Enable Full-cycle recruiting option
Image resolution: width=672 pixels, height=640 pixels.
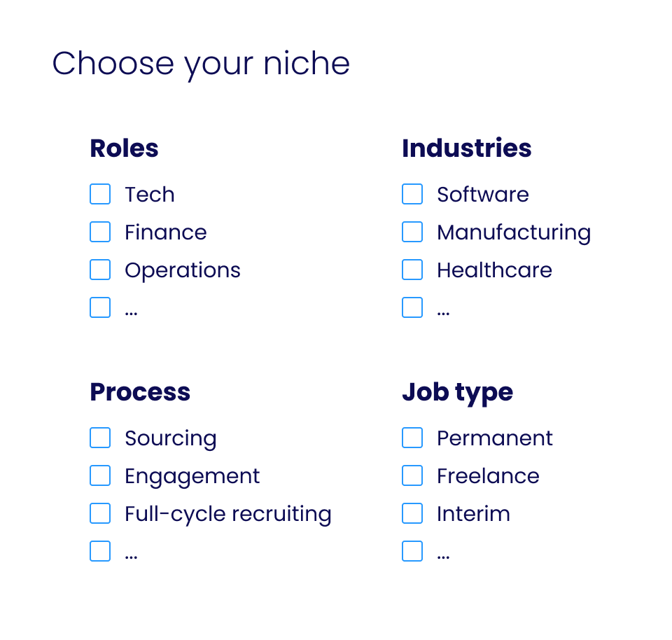[x=100, y=513]
